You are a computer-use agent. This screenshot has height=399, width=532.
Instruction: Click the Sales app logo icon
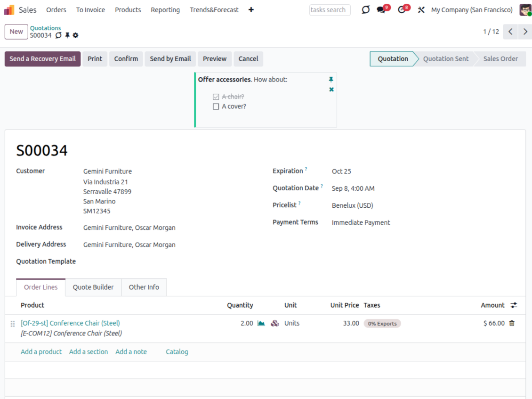pyautogui.click(x=9, y=10)
